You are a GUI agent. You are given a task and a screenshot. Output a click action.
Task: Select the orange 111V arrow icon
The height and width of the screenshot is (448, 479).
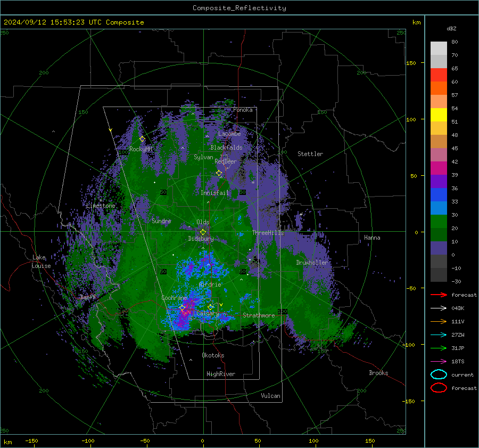[x=439, y=321]
